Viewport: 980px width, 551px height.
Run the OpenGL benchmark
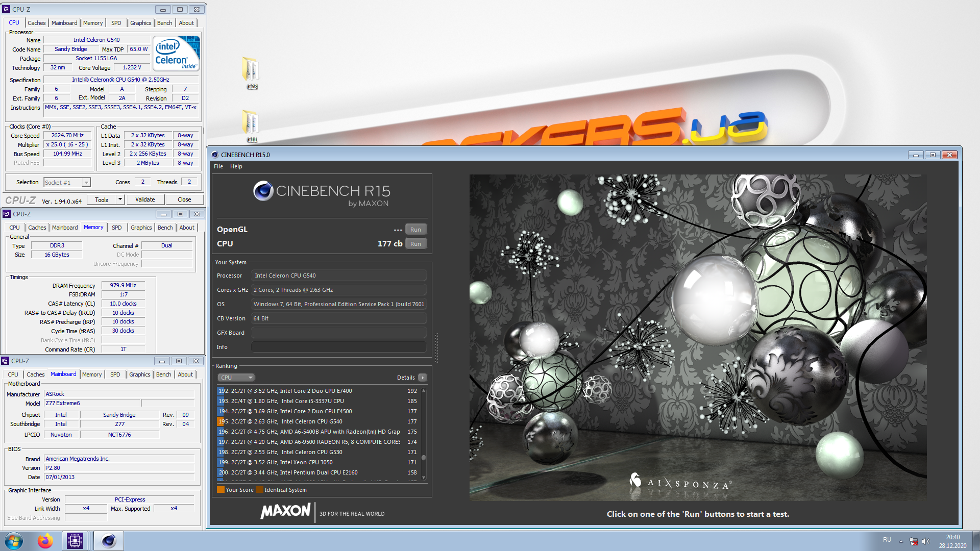tap(415, 230)
